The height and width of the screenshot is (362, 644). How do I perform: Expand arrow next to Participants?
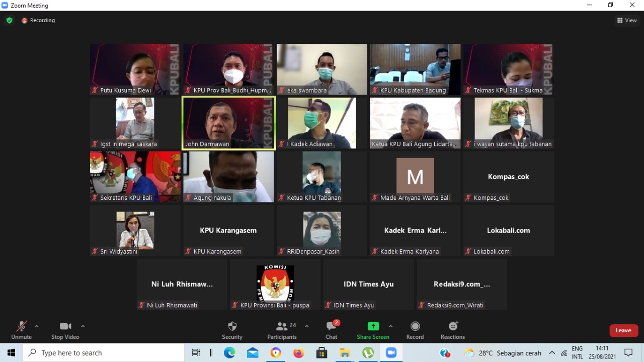pyautogui.click(x=307, y=326)
